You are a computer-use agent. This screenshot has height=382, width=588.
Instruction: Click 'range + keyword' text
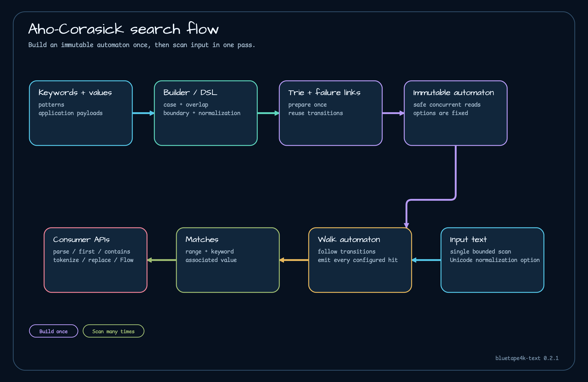[x=209, y=252]
